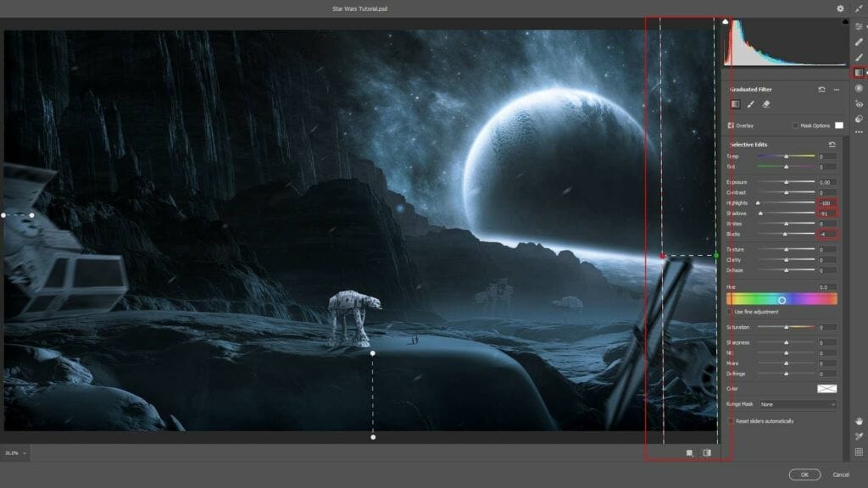Click the Color swatch box
The image size is (868, 488).
click(x=826, y=388)
